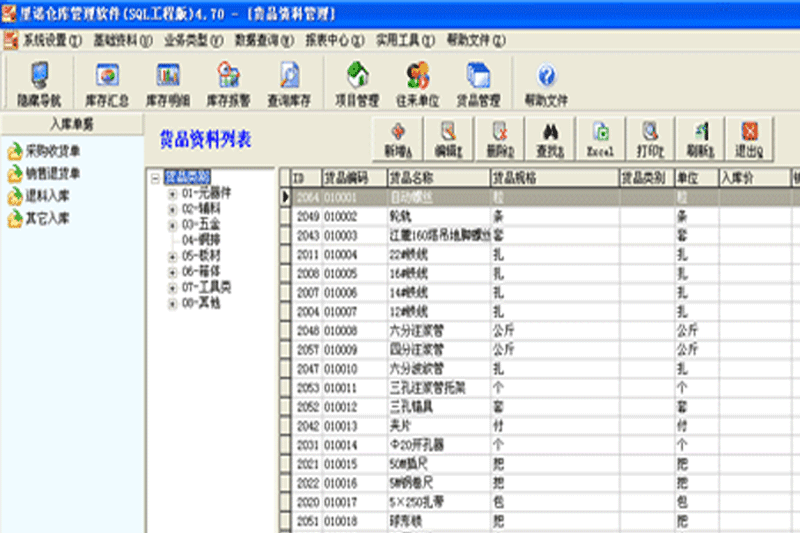Click ID cell 2008
The width and height of the screenshot is (800, 533).
pyautogui.click(x=308, y=274)
